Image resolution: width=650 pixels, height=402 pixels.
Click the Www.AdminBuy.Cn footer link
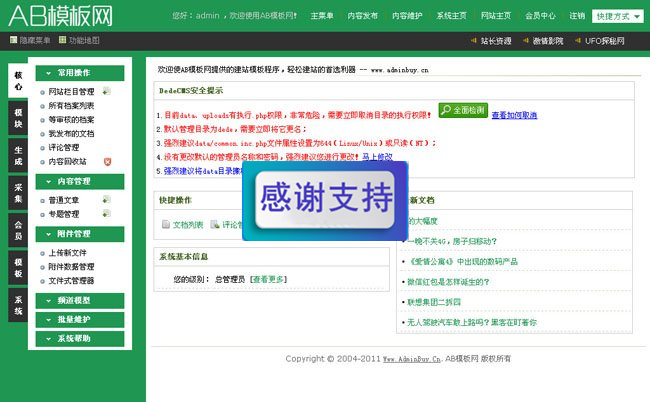(x=412, y=359)
